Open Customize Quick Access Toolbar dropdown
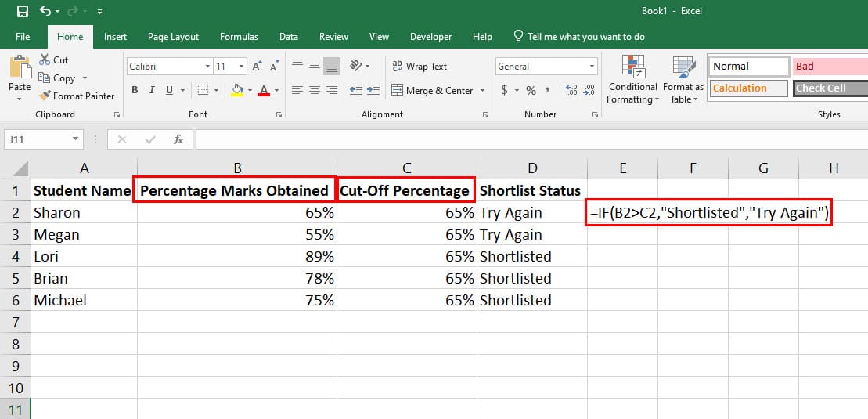 [x=99, y=12]
